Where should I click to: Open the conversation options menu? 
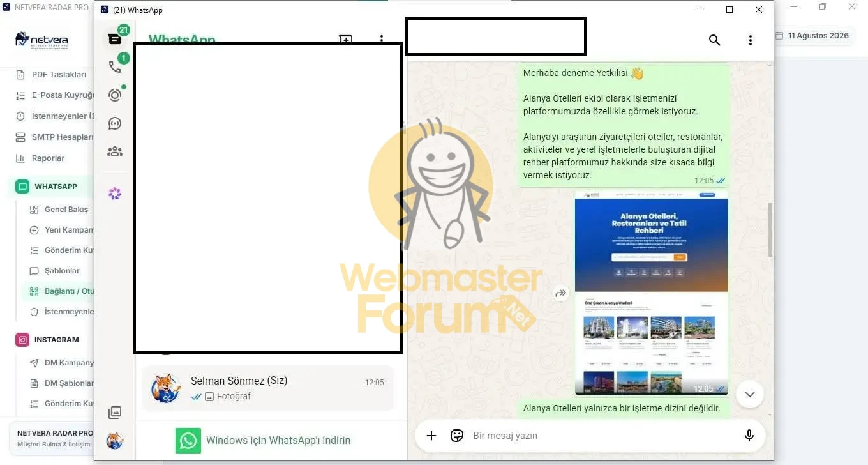(751, 40)
